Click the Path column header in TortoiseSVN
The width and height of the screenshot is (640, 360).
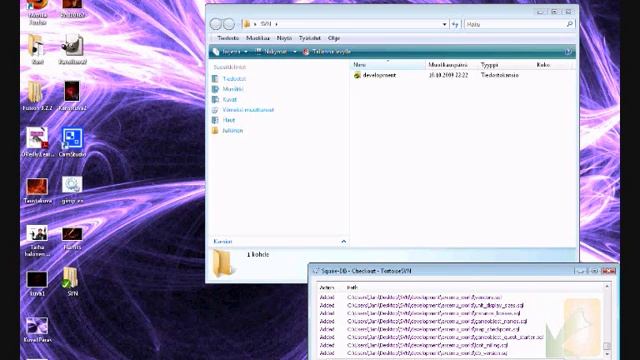click(352, 287)
